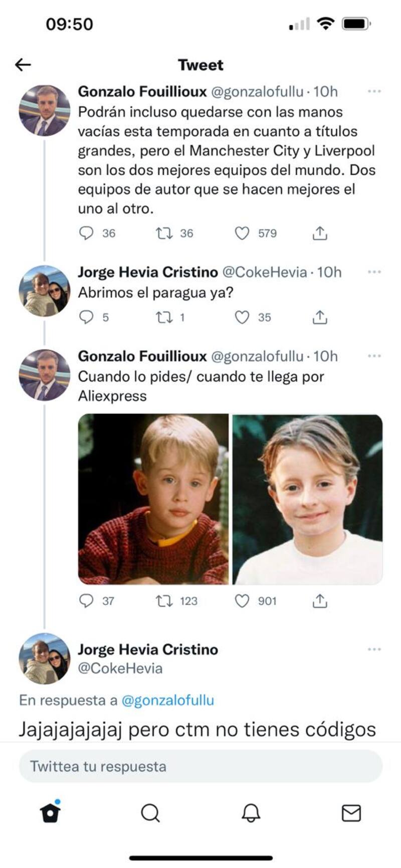Share the 'Abrimos el paragua ya?' tweet
The height and width of the screenshot is (868, 401).
pos(320,317)
